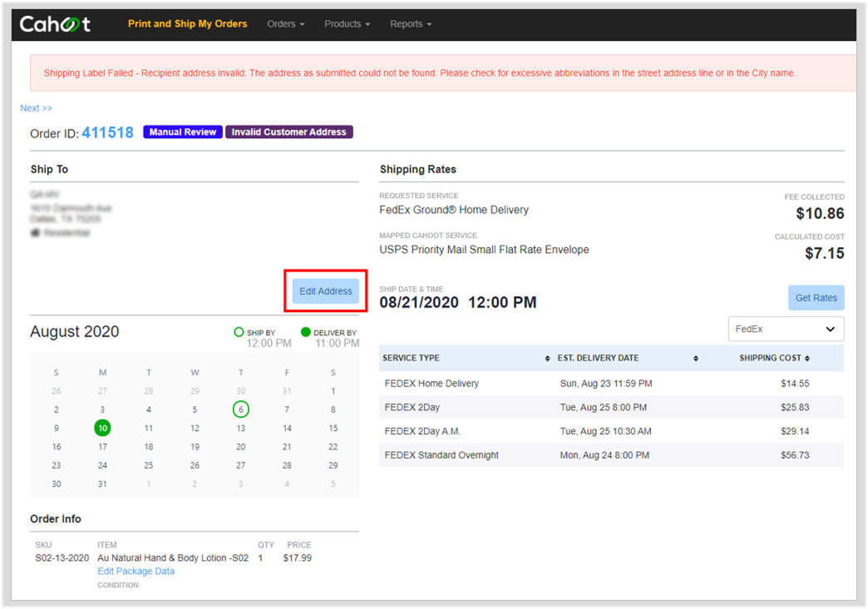868x609 pixels.
Task: Select August 6 ship-by date
Action: pyautogui.click(x=241, y=409)
